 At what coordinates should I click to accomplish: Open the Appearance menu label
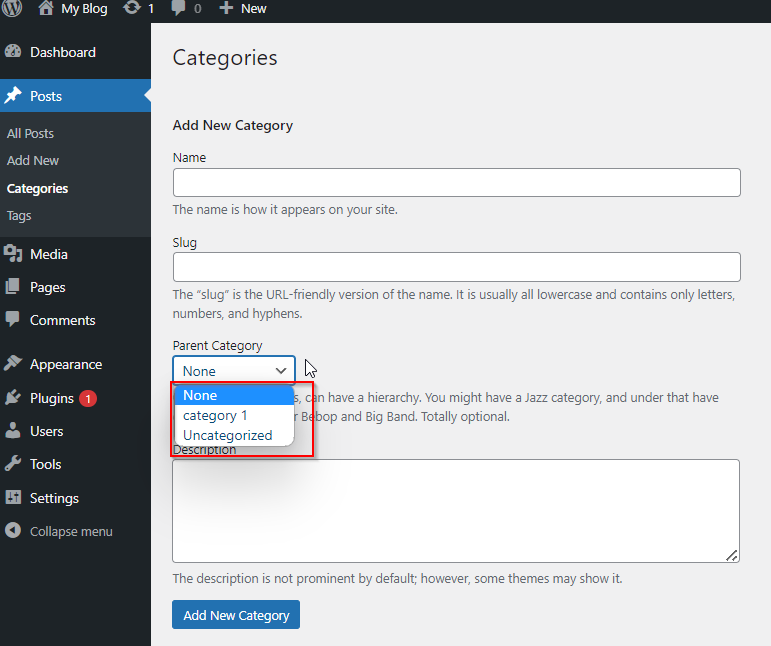(x=66, y=364)
